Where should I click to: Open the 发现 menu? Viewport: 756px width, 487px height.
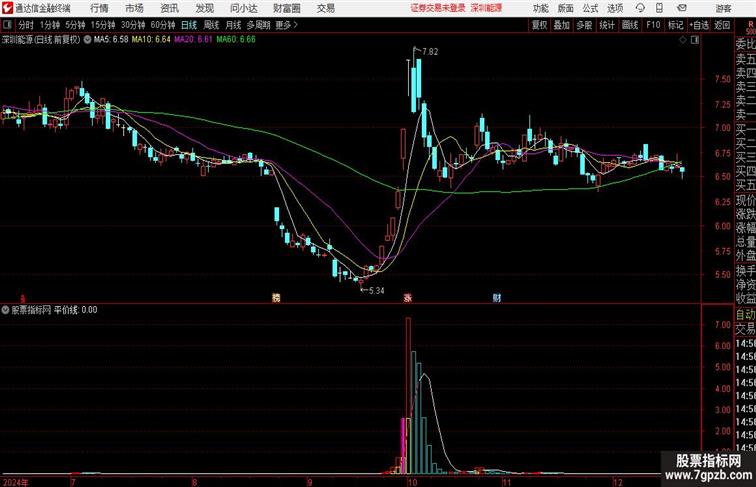[204, 8]
